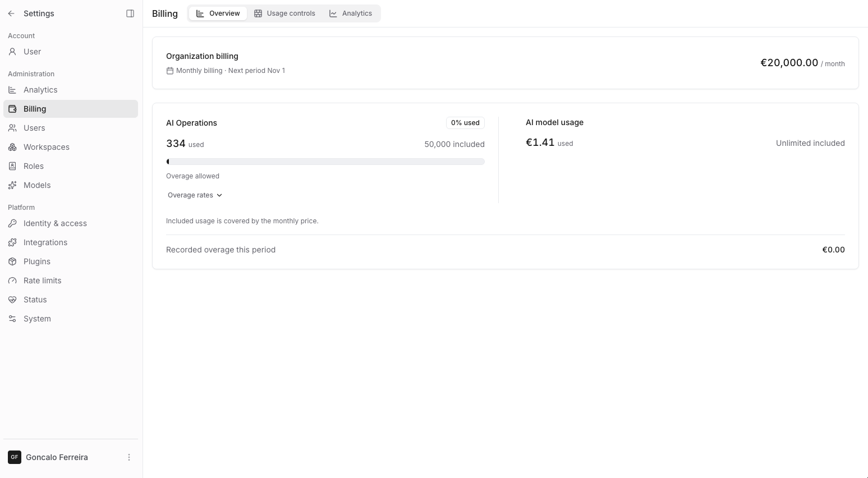868x478 pixels.
Task: Click the AI Operations usage progress bar
Action: coord(325,162)
